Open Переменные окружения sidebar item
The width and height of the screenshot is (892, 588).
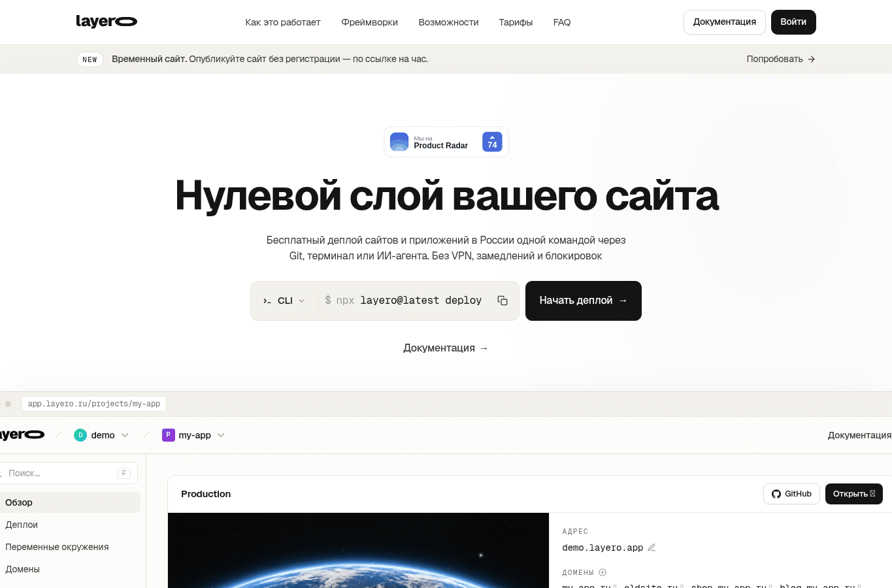coord(69,547)
